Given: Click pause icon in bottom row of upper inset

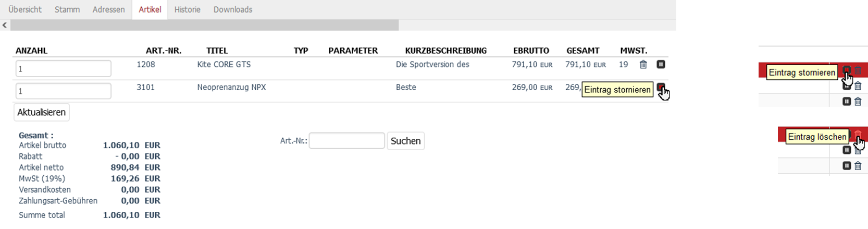Looking at the screenshot, I should tap(847, 102).
